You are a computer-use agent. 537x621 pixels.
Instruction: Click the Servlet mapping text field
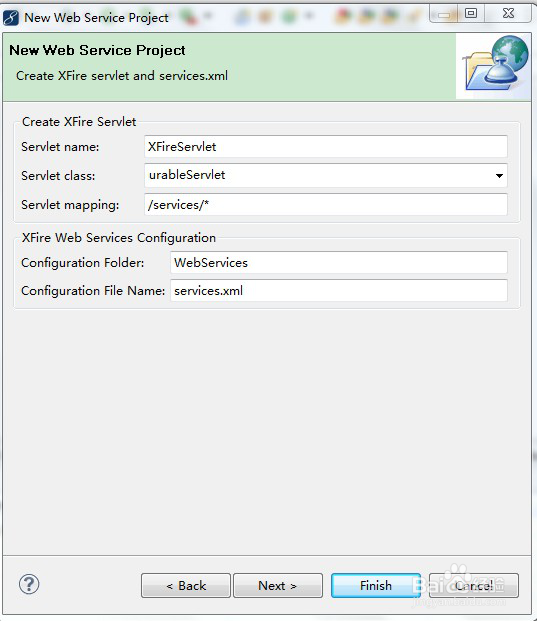tap(326, 204)
